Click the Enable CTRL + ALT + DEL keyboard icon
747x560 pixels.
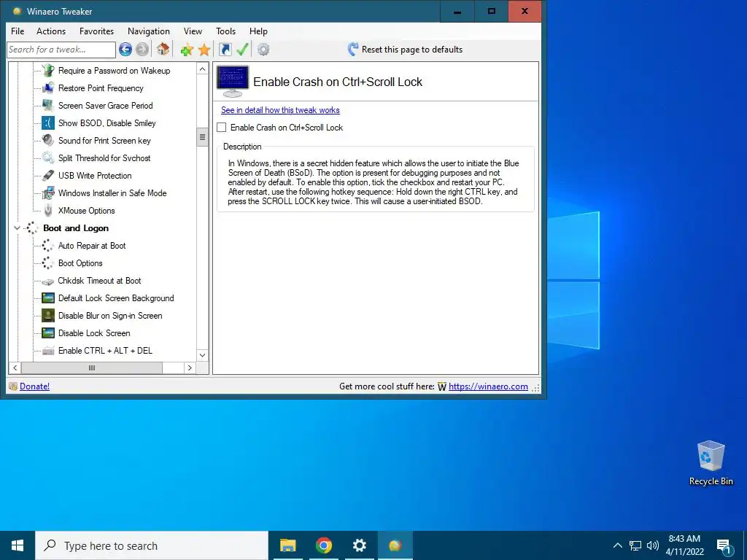pos(48,351)
